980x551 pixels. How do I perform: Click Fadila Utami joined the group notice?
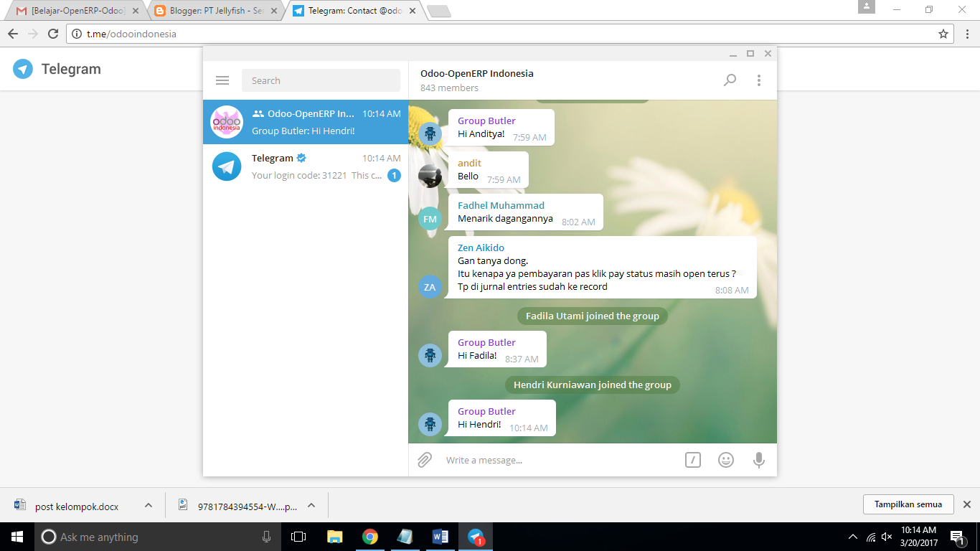[593, 316]
